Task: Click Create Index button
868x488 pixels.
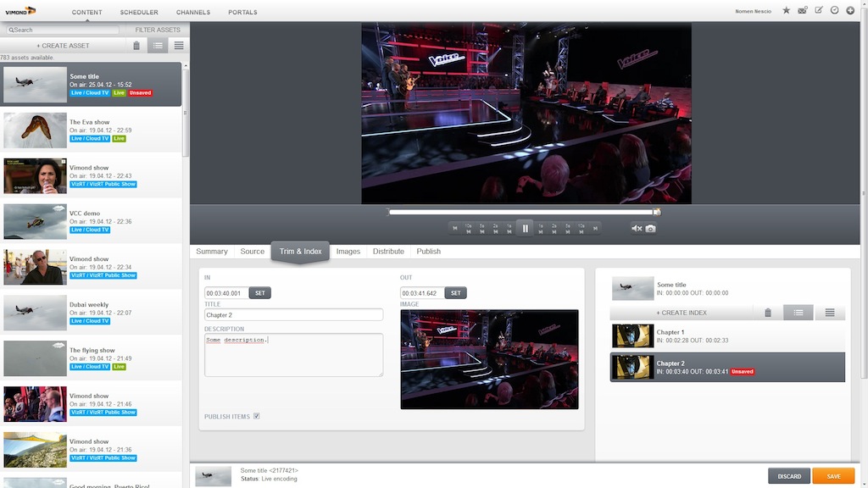Action: (682, 313)
